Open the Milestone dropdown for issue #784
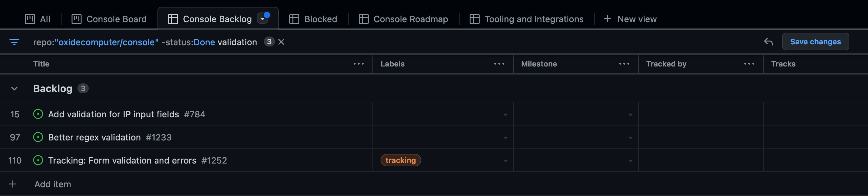Viewport: 868px width, 196px height. coord(630,115)
